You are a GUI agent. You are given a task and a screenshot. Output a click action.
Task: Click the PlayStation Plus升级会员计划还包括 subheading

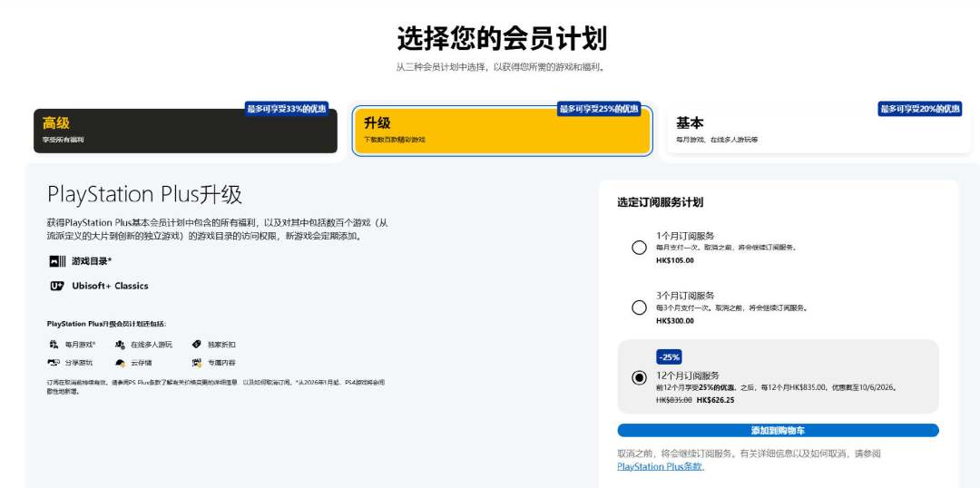tap(107, 324)
